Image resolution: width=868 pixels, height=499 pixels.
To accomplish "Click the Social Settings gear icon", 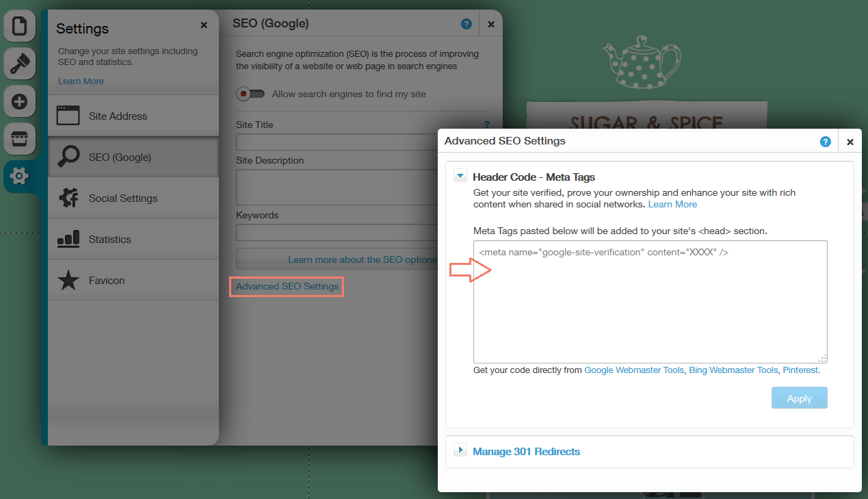I will (x=68, y=198).
